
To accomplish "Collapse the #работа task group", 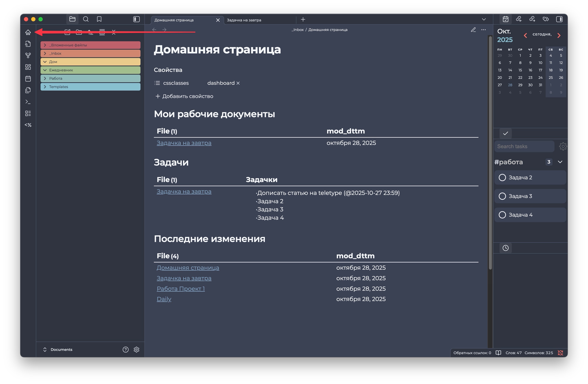I will (x=560, y=162).
